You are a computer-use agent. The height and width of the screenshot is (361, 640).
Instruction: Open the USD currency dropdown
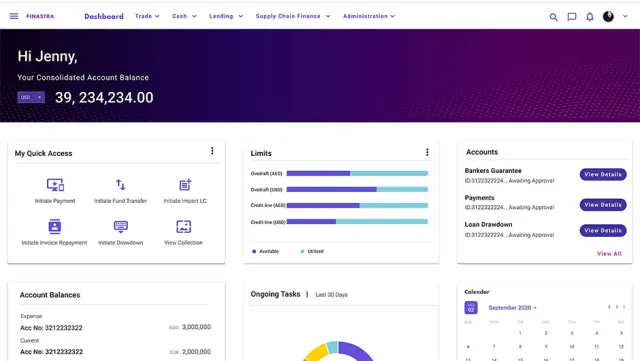point(31,97)
